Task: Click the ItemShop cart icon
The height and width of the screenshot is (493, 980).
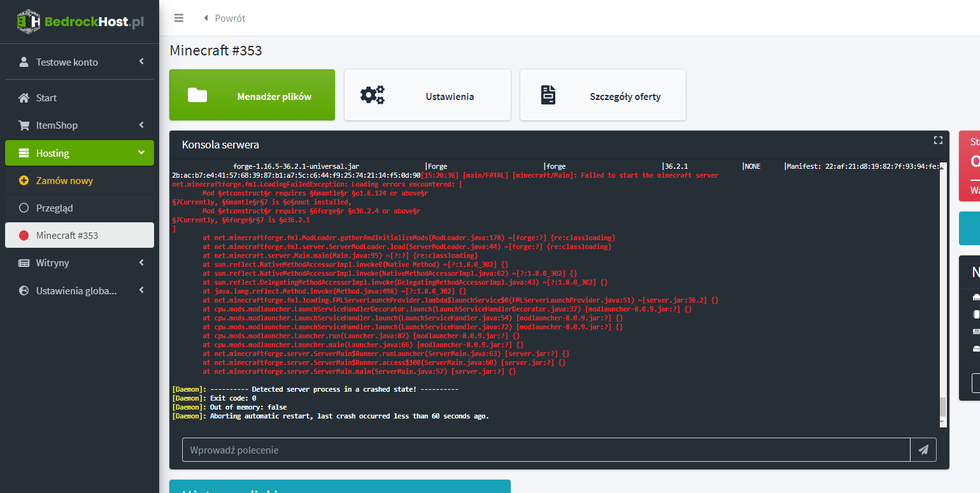Action: 24,125
